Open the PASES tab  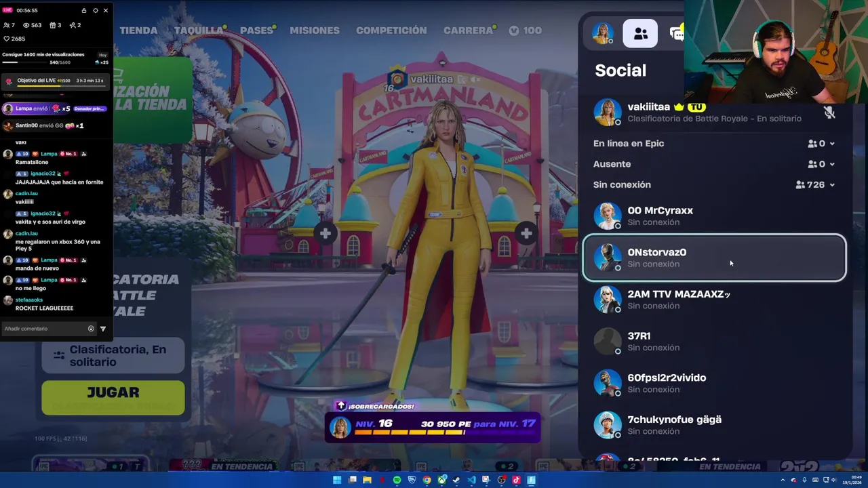(x=256, y=30)
